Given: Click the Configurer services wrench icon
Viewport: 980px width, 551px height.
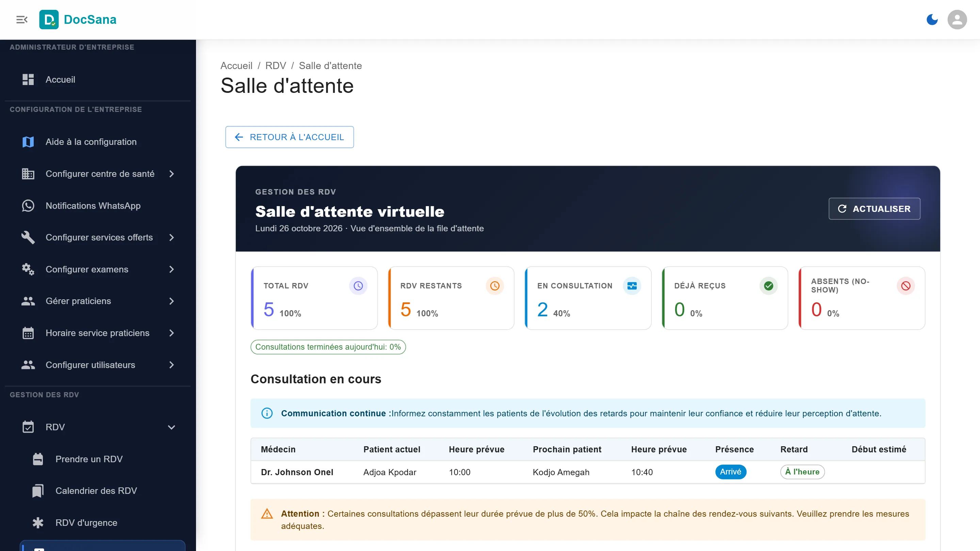Looking at the screenshot, I should pyautogui.click(x=28, y=237).
